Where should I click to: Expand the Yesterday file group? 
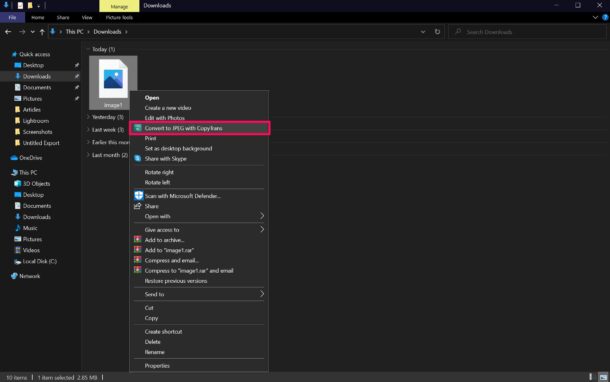88,117
